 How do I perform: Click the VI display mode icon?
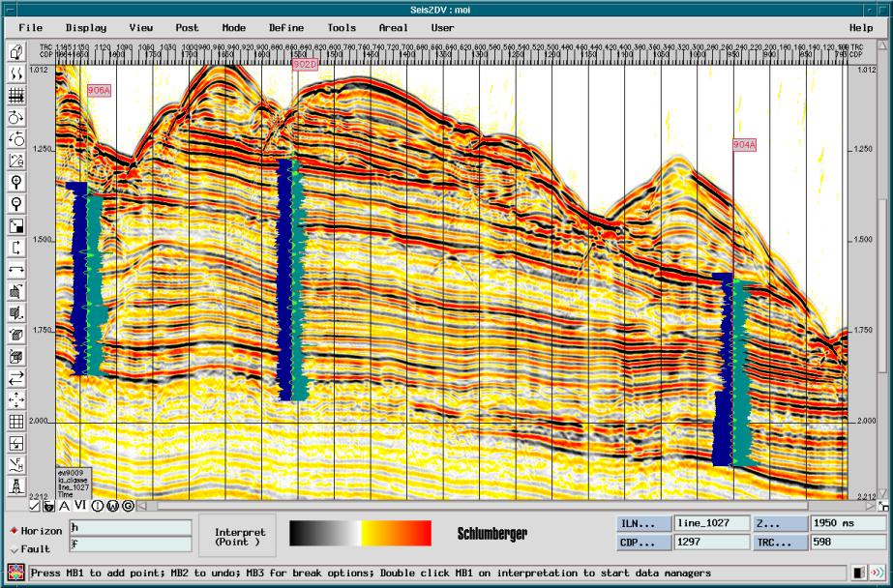coord(80,506)
